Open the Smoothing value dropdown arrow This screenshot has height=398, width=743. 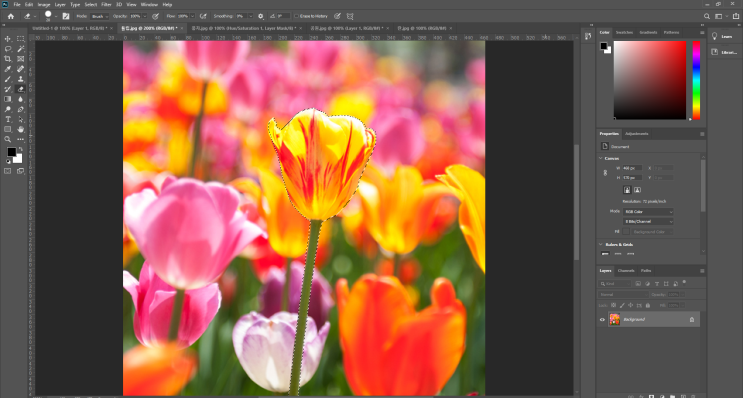[x=251, y=16]
